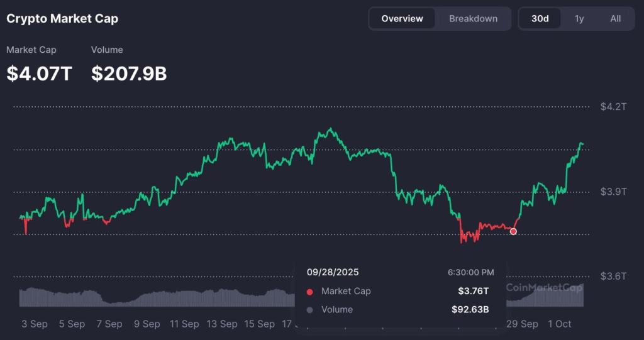Screen dimensions: 644x340
Task: Select the 30d time range
Action: tap(540, 19)
